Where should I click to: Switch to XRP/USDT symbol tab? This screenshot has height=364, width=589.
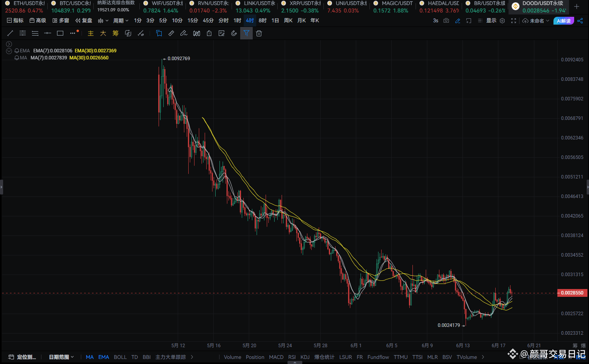point(301,7)
